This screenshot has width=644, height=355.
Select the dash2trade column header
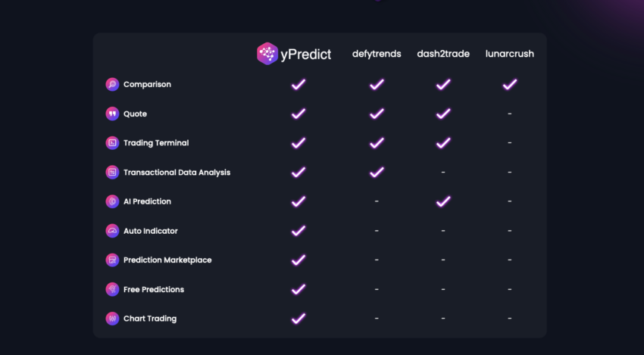click(x=443, y=54)
